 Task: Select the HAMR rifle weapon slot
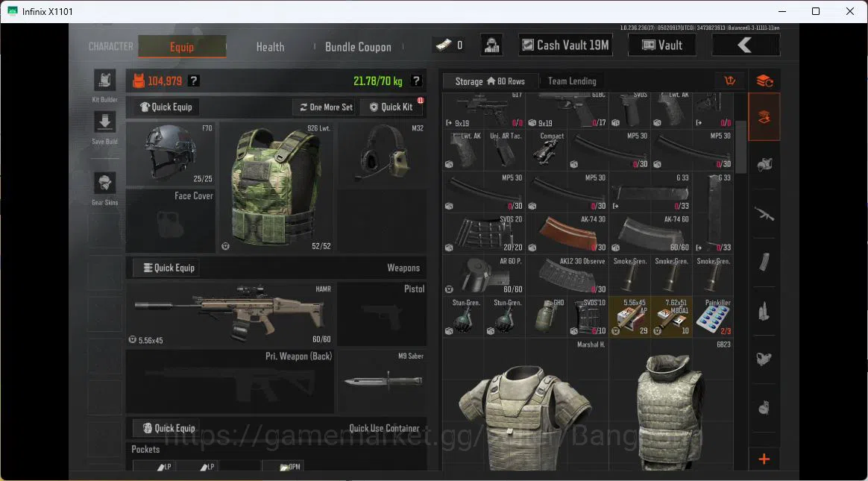(230, 314)
